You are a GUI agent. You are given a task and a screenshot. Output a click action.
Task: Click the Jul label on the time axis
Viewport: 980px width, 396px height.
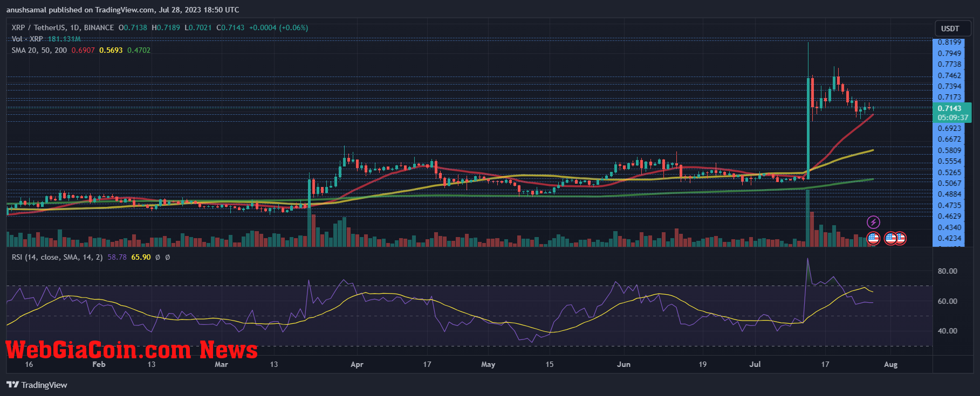click(x=755, y=364)
